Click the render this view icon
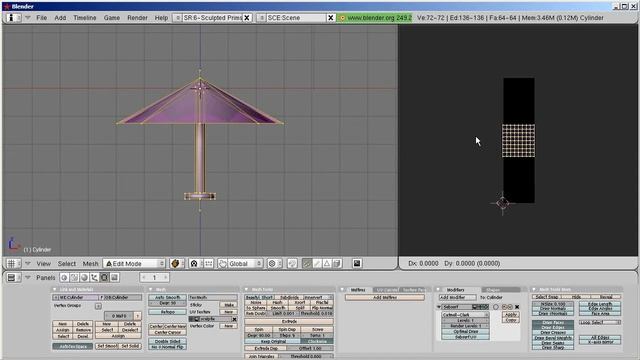The width and height of the screenshot is (640, 360). (357, 264)
